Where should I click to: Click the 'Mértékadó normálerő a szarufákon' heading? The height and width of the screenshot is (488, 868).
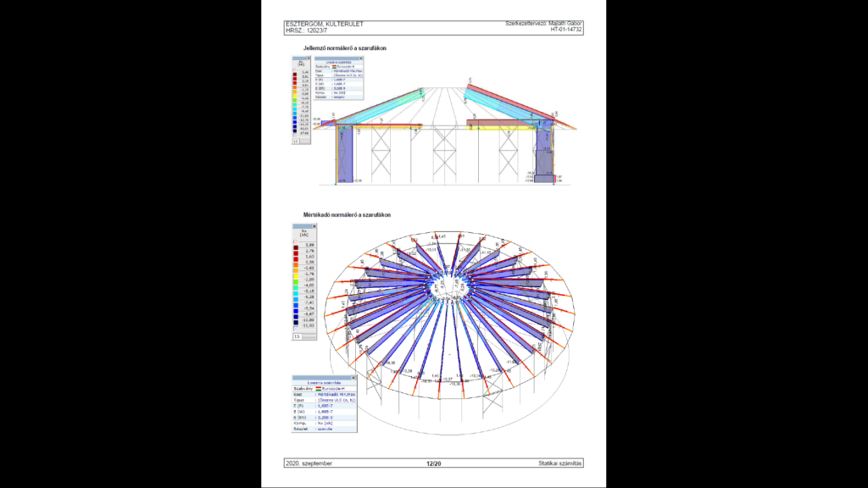347,215
